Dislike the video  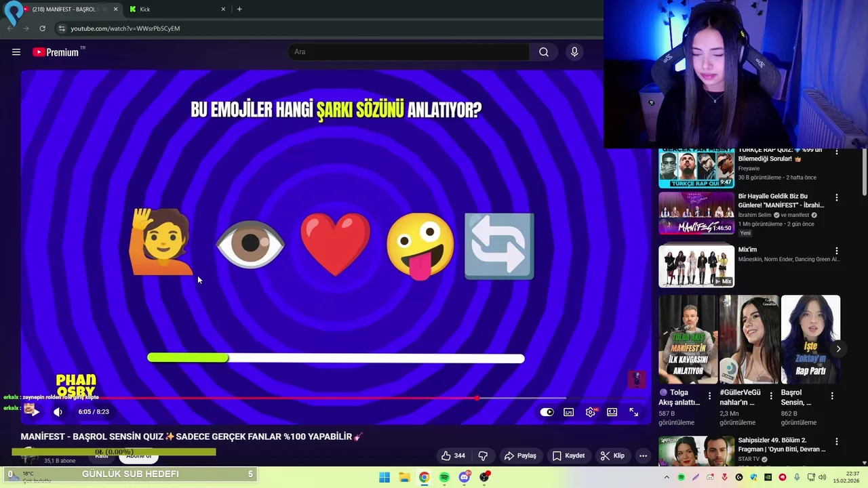tap(483, 455)
